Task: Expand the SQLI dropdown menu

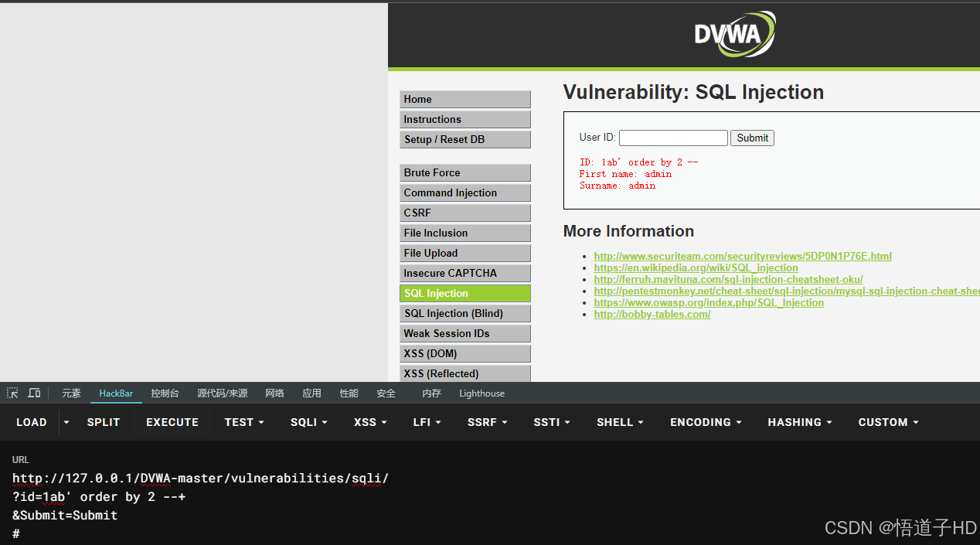Action: click(x=308, y=422)
